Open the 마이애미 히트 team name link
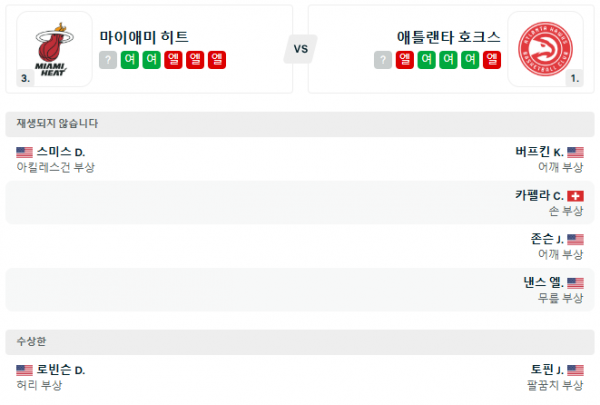This screenshot has height=405, width=600. tap(144, 37)
